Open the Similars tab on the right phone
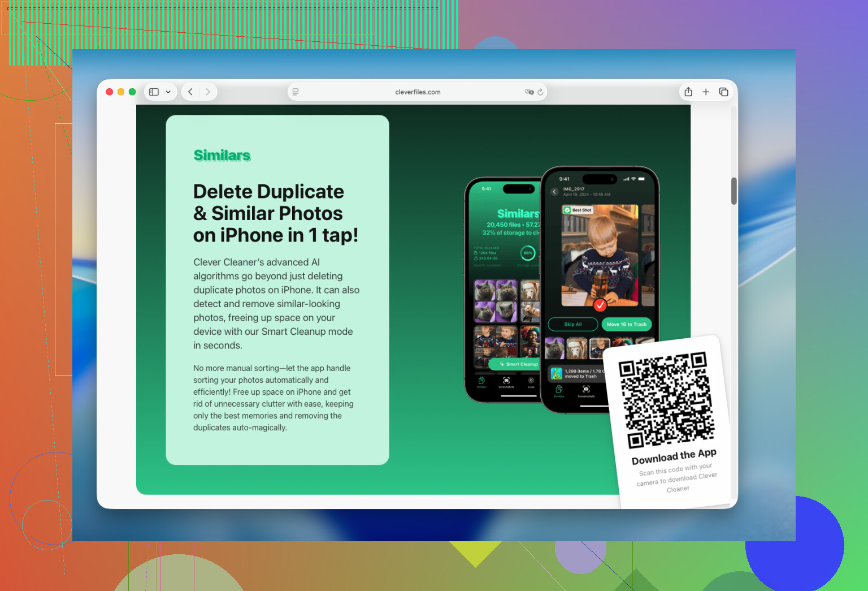This screenshot has height=591, width=868. pyautogui.click(x=559, y=391)
